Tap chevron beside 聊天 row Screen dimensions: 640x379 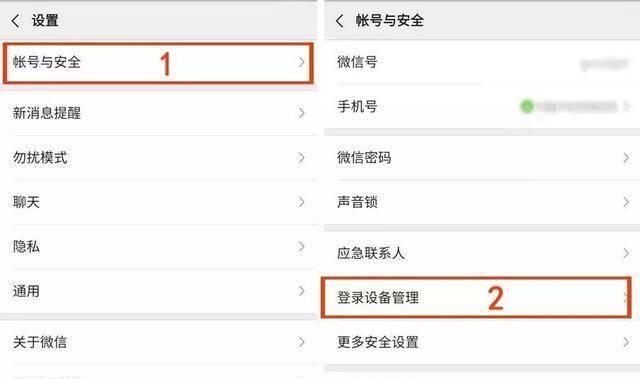tap(301, 202)
